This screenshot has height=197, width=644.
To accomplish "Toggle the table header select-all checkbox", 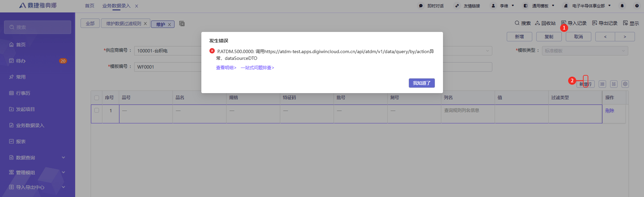I will click(x=97, y=98).
